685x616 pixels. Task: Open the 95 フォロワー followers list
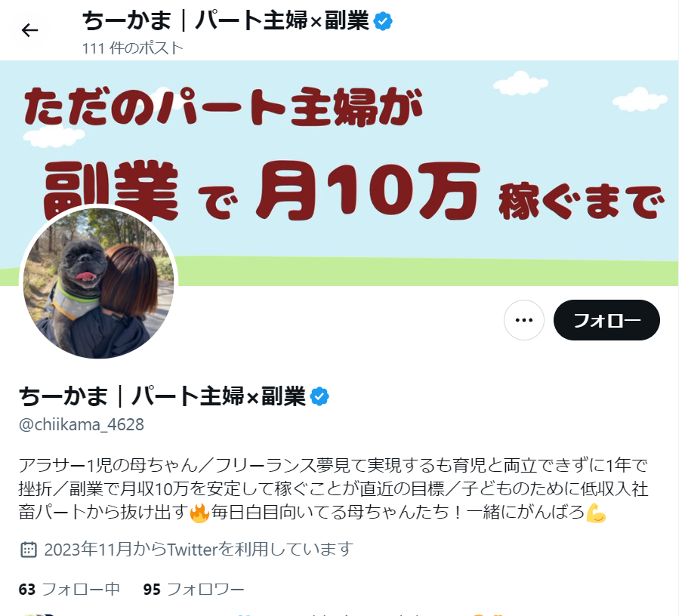pos(193,590)
